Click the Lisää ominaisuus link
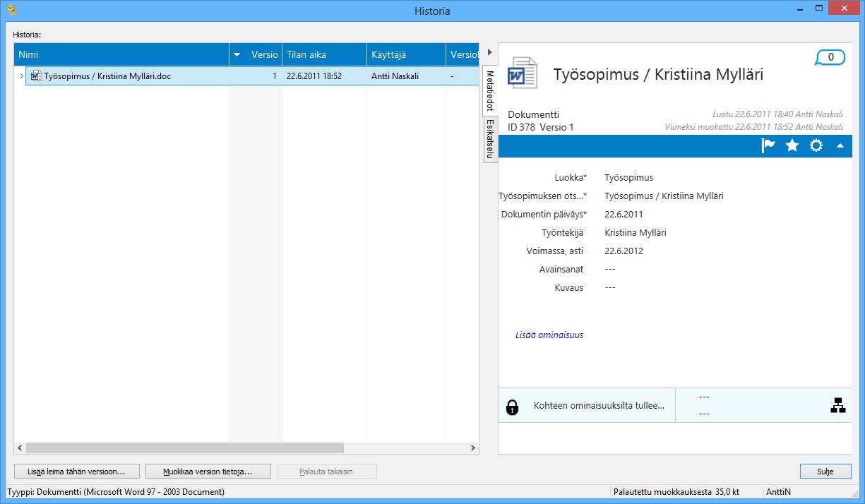 [x=549, y=335]
